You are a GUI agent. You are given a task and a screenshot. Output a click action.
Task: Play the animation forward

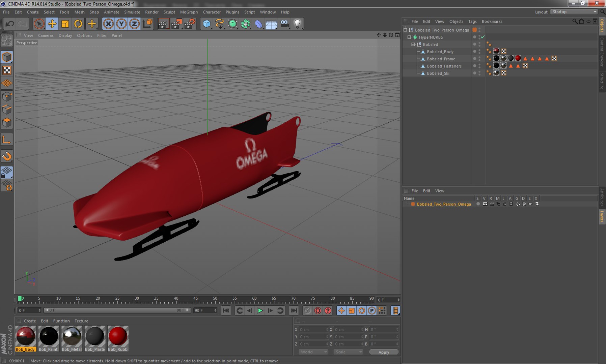click(x=260, y=311)
